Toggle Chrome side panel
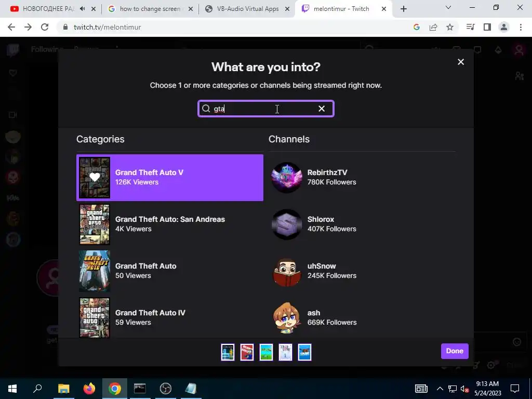 (487, 27)
